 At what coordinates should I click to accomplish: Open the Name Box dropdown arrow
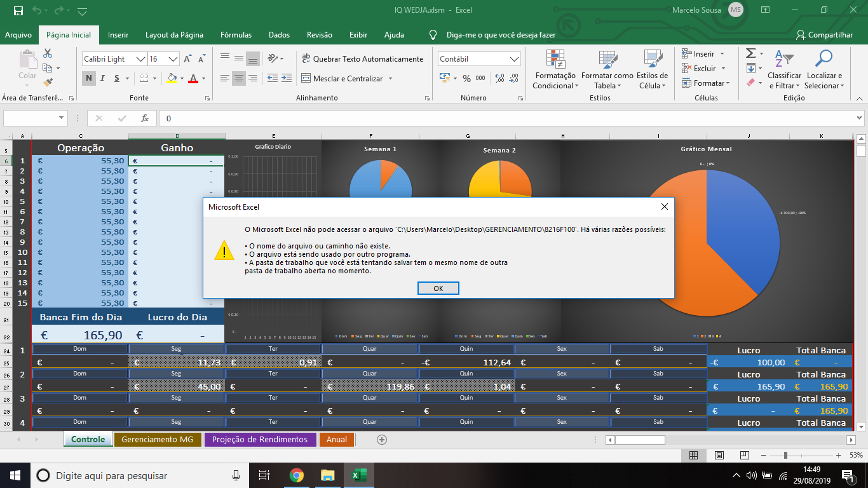(62, 118)
